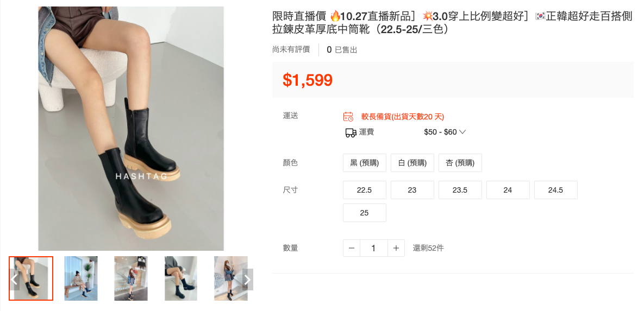644x311 pixels.
Task: Pick size 25
Action: pyautogui.click(x=365, y=213)
